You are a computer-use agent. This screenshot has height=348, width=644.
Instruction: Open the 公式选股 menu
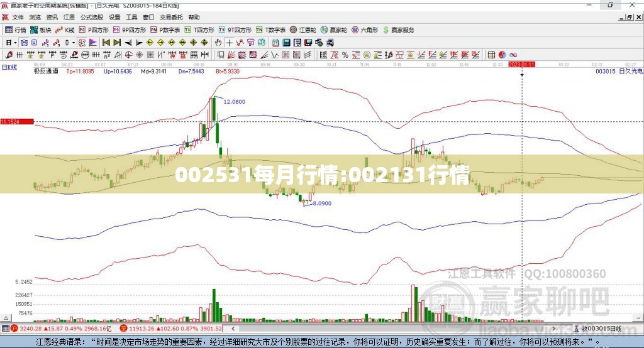tap(92, 17)
